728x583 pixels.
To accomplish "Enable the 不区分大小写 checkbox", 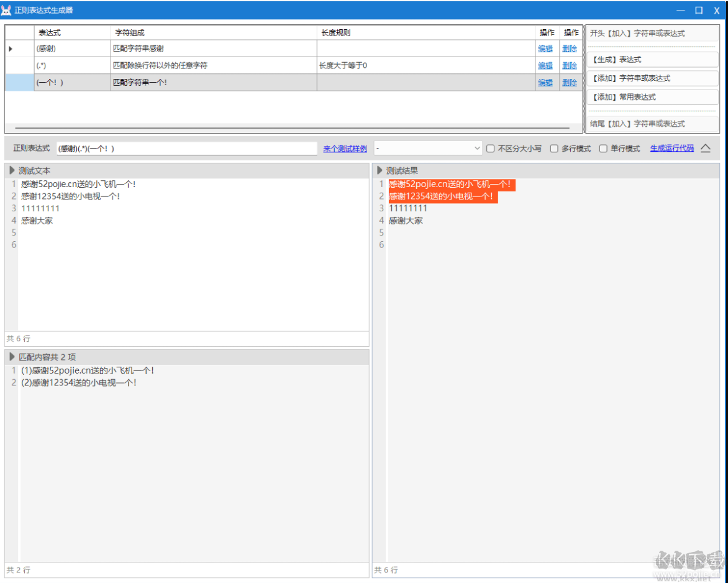I will 490,149.
